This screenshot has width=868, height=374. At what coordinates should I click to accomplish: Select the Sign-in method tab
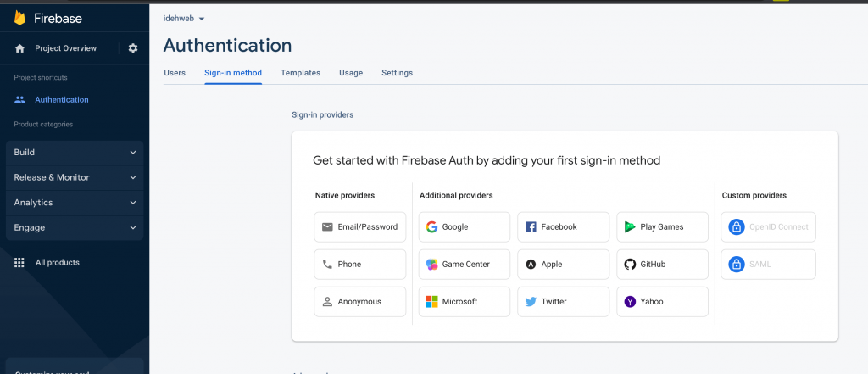[233, 73]
